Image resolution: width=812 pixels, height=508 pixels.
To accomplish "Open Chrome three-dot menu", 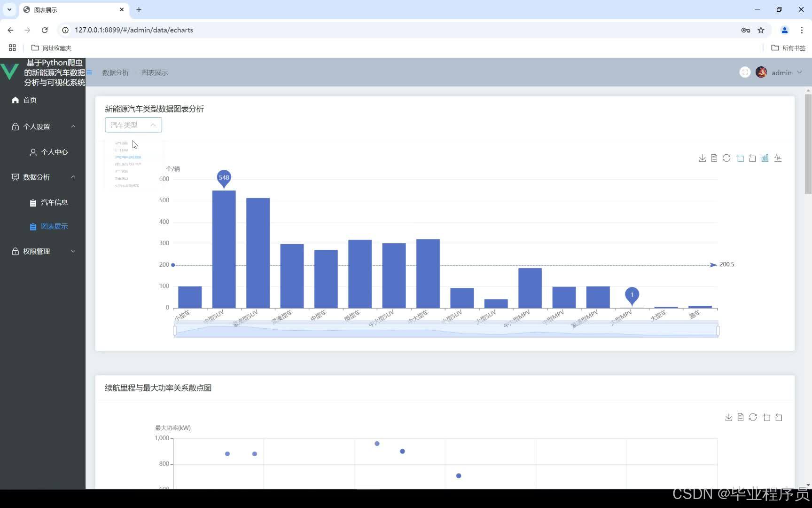I will click(802, 30).
